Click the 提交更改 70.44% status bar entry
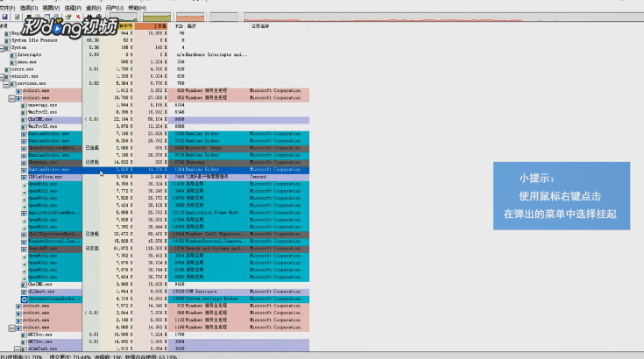The image size is (644, 359). click(x=70, y=356)
